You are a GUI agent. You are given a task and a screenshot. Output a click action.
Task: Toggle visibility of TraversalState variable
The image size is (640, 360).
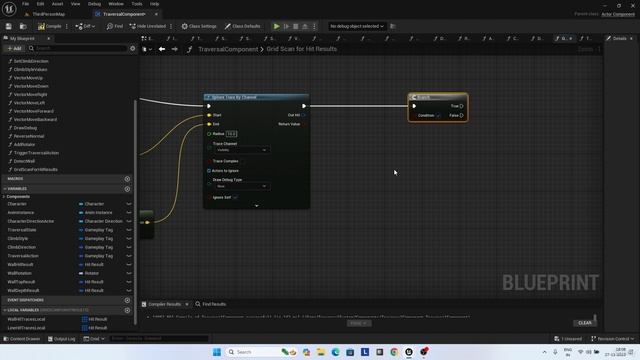pyautogui.click(x=129, y=230)
